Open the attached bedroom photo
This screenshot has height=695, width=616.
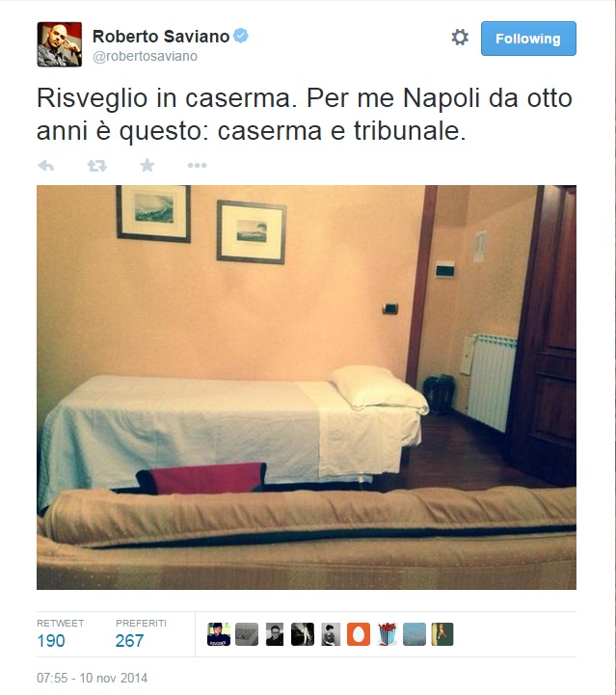click(307, 387)
